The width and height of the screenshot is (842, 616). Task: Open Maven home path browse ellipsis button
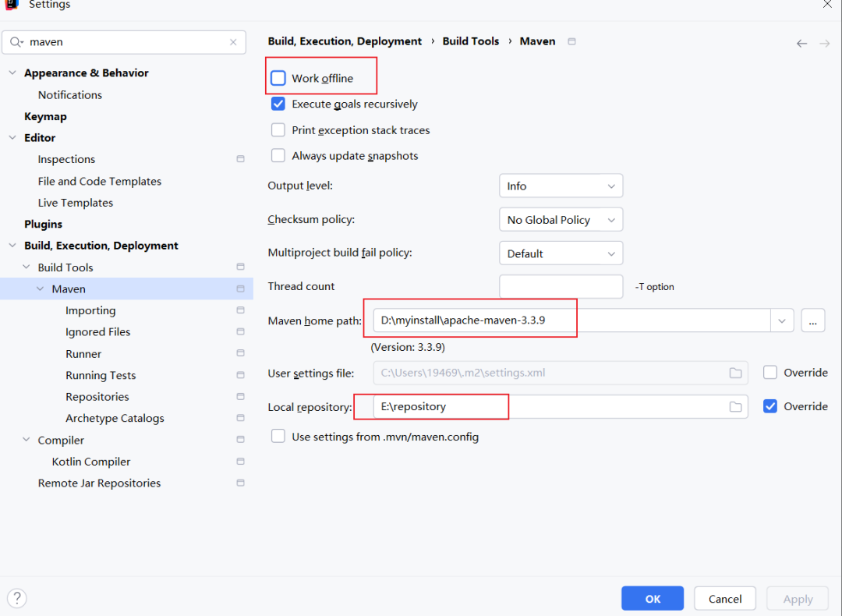[x=812, y=320]
